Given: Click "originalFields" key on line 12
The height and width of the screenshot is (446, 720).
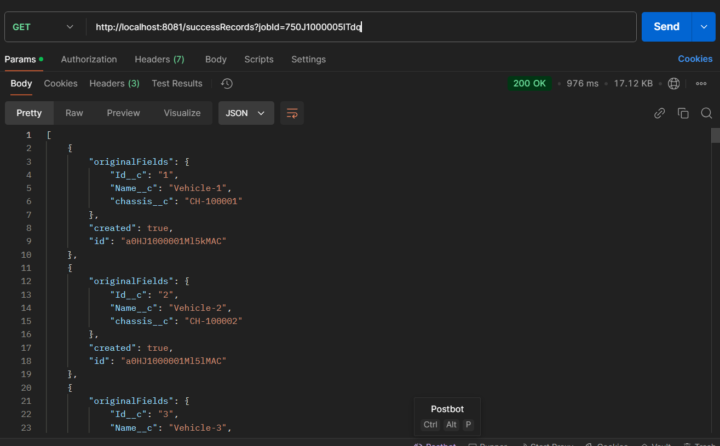Looking at the screenshot, I should (131, 281).
